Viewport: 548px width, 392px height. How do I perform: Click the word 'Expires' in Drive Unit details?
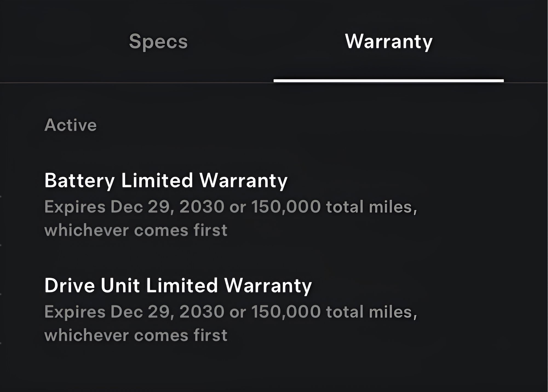pyautogui.click(x=75, y=312)
